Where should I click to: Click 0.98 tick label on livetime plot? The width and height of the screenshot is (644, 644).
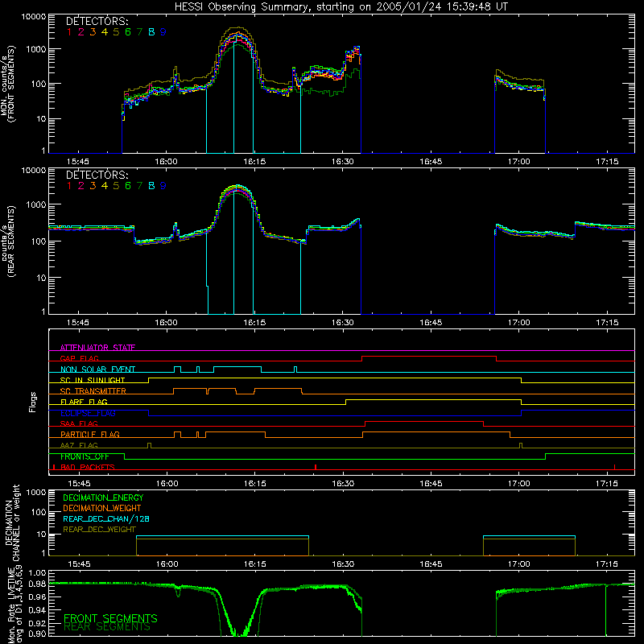coord(37,584)
